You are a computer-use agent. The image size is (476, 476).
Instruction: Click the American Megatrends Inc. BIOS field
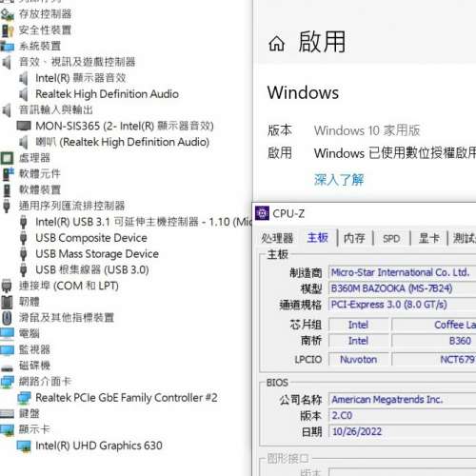(x=402, y=399)
